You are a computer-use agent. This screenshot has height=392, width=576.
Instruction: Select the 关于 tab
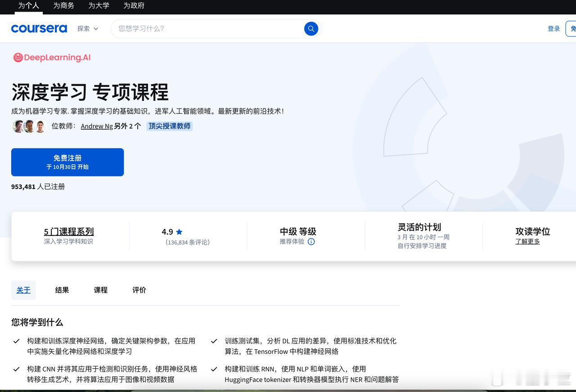(23, 290)
